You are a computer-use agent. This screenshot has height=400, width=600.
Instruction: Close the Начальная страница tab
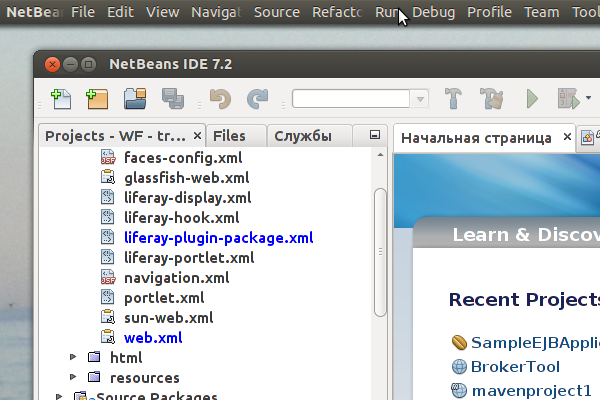[x=567, y=137]
